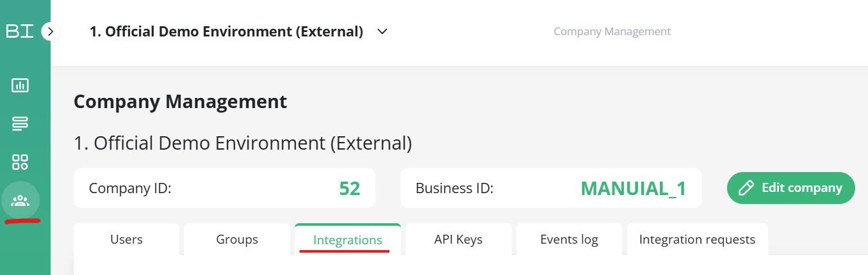Open the environment selector chevron in header
This screenshot has width=868, height=275.
click(382, 31)
